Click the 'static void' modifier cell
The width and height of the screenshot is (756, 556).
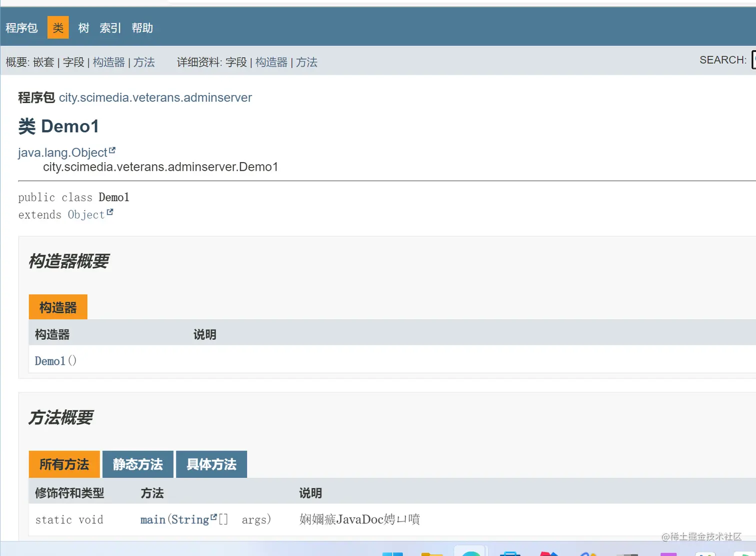[x=69, y=520]
